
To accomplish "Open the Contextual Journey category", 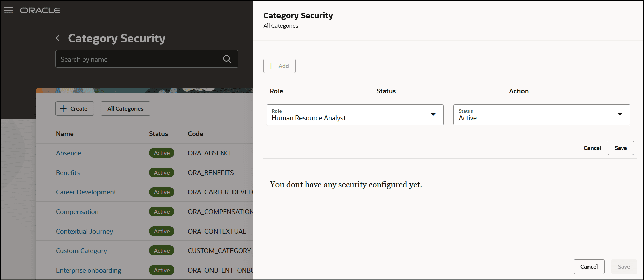I will coord(85,231).
